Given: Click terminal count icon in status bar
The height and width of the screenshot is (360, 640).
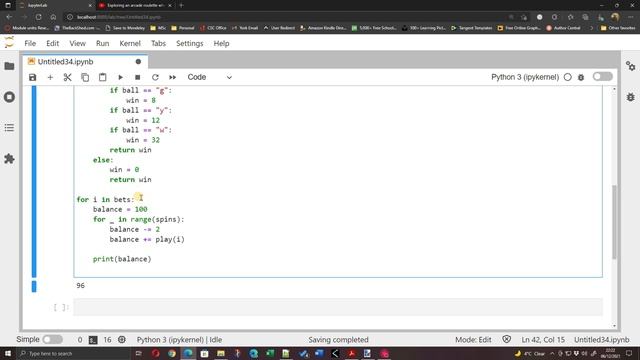Looking at the screenshot, I should (93, 340).
